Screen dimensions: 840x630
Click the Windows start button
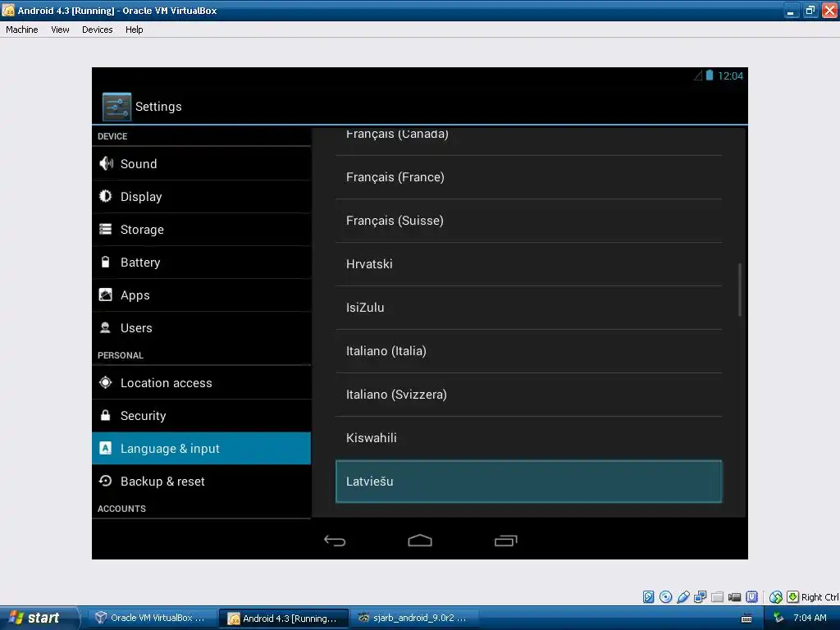(x=39, y=618)
